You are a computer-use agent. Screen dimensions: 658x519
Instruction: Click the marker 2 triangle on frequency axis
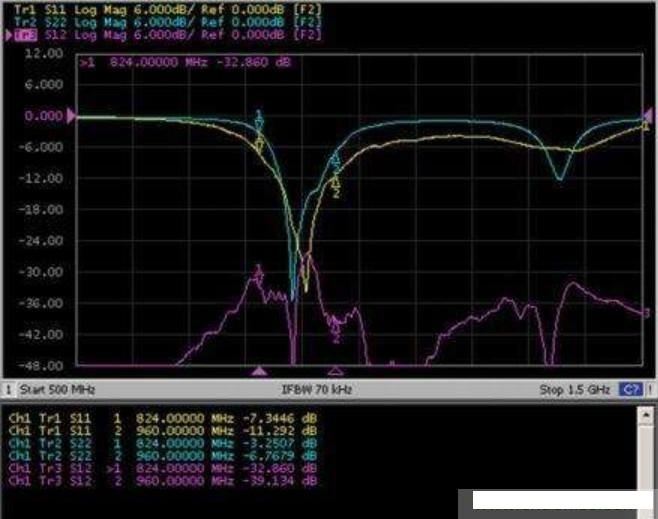[336, 370]
